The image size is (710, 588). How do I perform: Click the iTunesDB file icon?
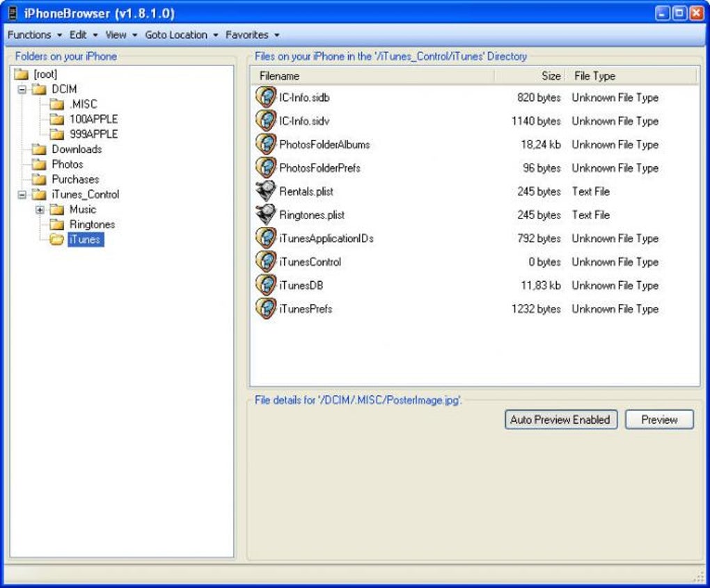266,285
